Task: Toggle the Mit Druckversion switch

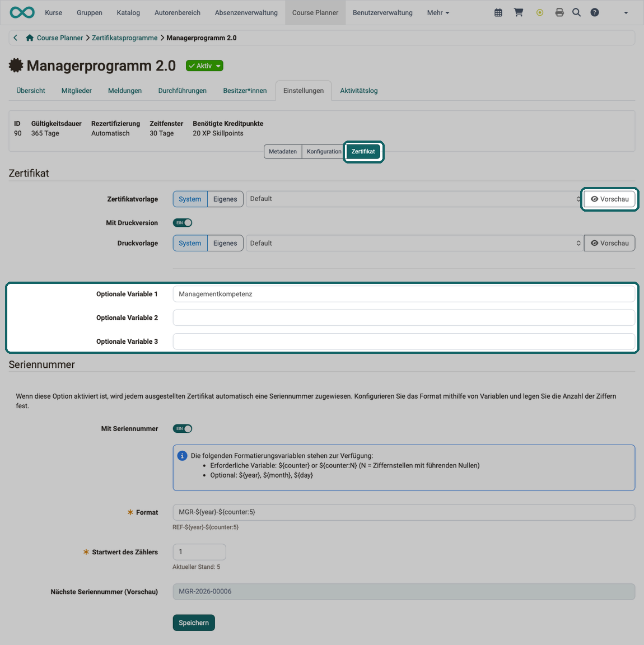Action: (x=183, y=222)
